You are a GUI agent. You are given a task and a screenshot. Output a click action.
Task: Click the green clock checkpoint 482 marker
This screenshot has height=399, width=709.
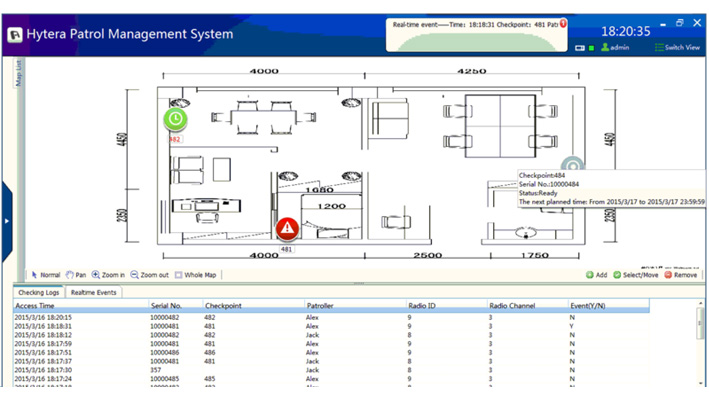175,119
